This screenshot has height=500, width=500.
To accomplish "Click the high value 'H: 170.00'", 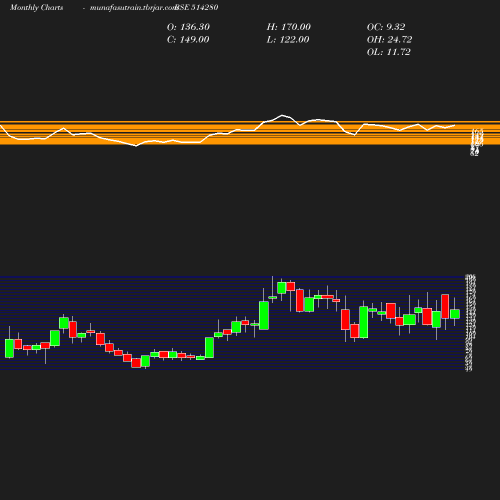I will point(289,27).
